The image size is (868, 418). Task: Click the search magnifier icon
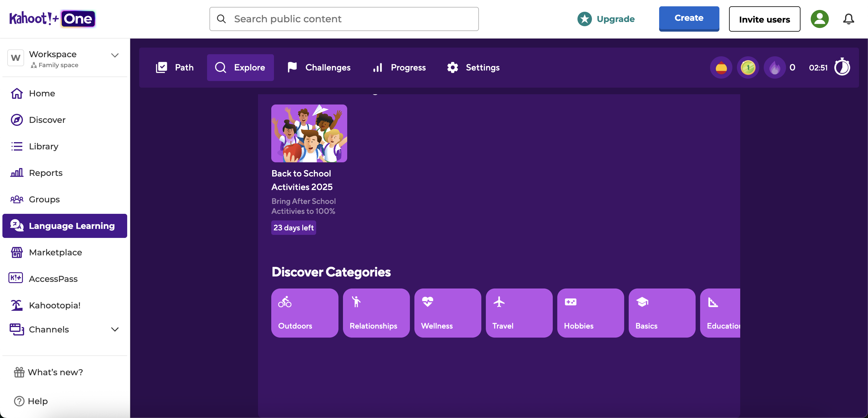(222, 19)
